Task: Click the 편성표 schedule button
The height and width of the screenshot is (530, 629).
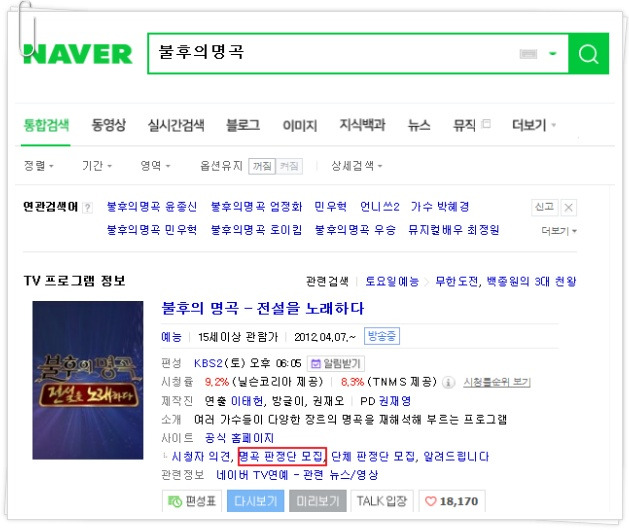Action: pyautogui.click(x=192, y=501)
